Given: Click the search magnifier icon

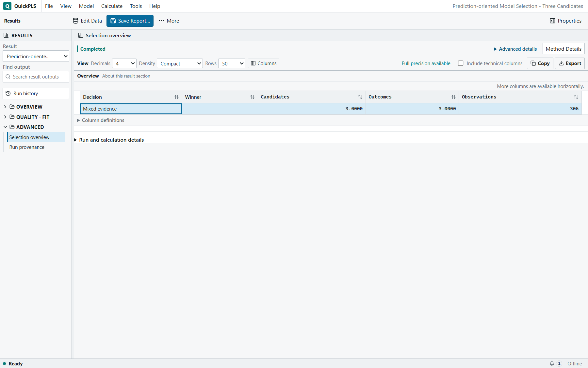Looking at the screenshot, I should point(8,77).
